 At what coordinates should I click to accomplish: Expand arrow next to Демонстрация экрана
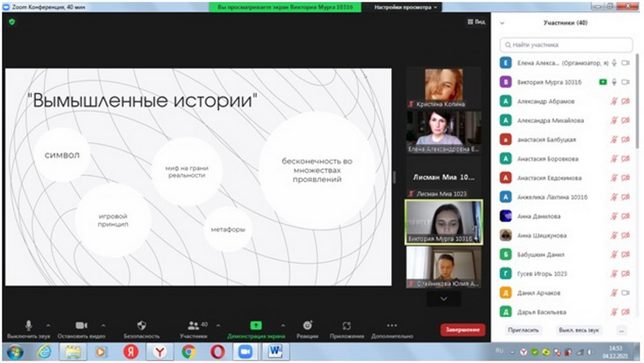pyautogui.click(x=283, y=325)
